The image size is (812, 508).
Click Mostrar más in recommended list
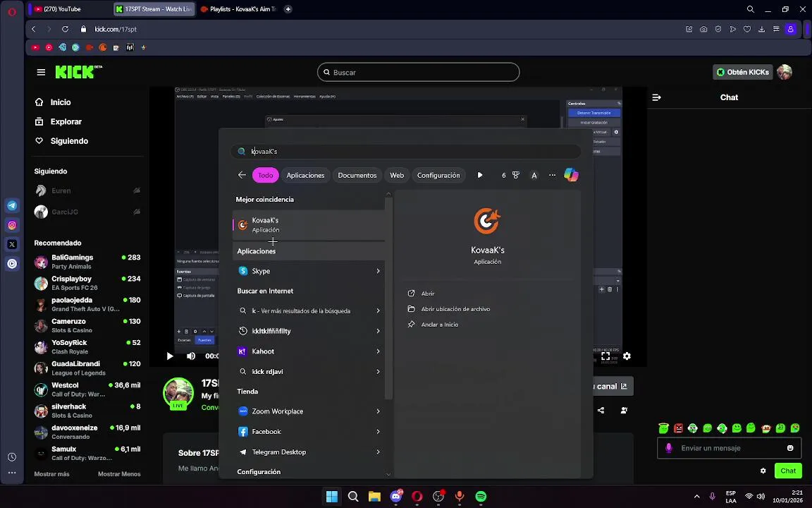tap(51, 474)
